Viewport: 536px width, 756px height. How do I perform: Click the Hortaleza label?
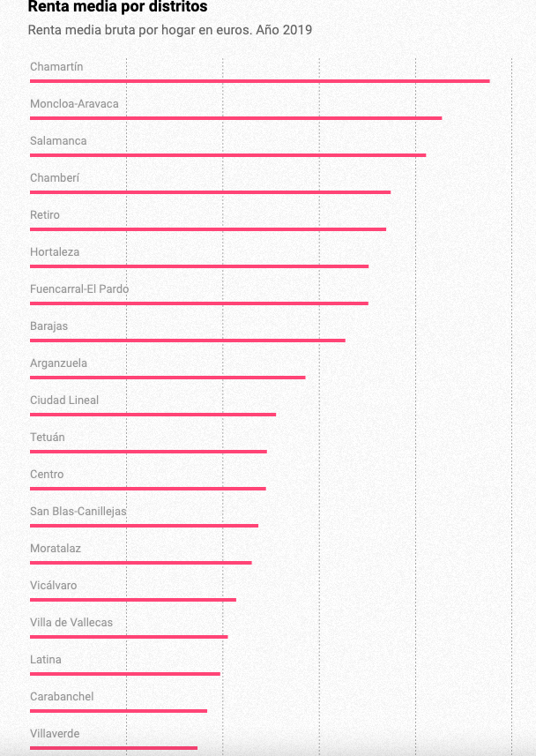55,252
